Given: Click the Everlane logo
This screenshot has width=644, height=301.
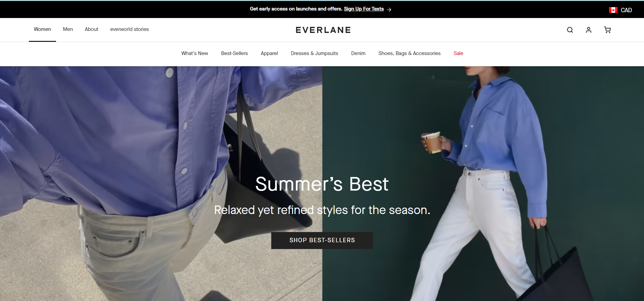Looking at the screenshot, I should pyautogui.click(x=323, y=30).
